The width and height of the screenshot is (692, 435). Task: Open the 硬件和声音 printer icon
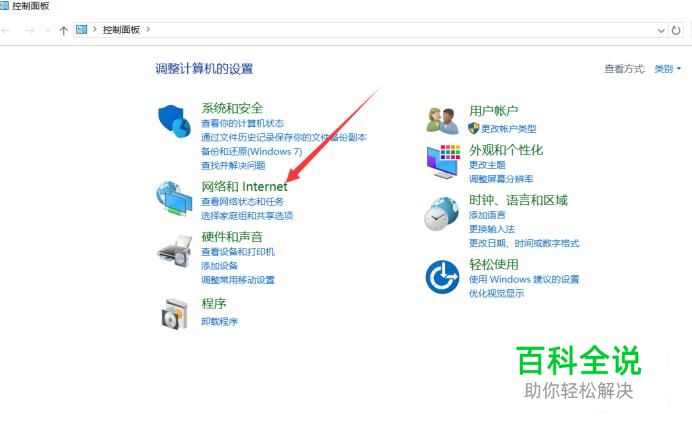click(175, 250)
